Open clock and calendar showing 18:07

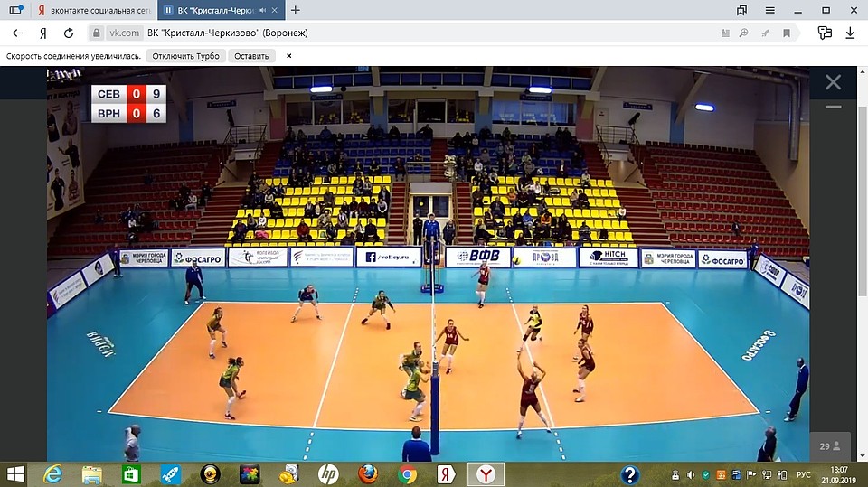point(839,475)
